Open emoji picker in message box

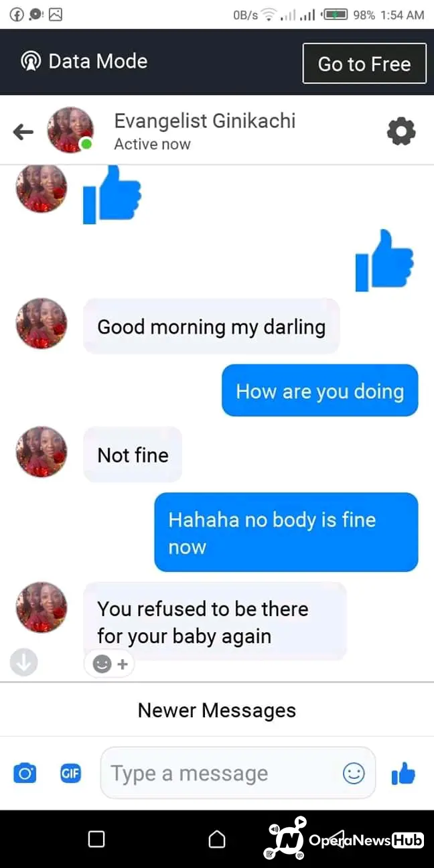pyautogui.click(x=354, y=774)
